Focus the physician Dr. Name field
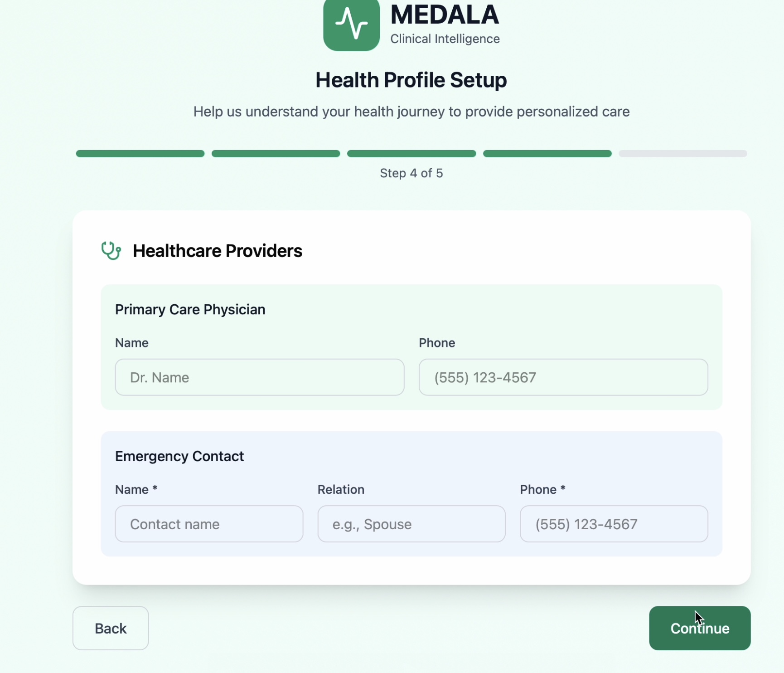Image resolution: width=784 pixels, height=673 pixels. (260, 377)
